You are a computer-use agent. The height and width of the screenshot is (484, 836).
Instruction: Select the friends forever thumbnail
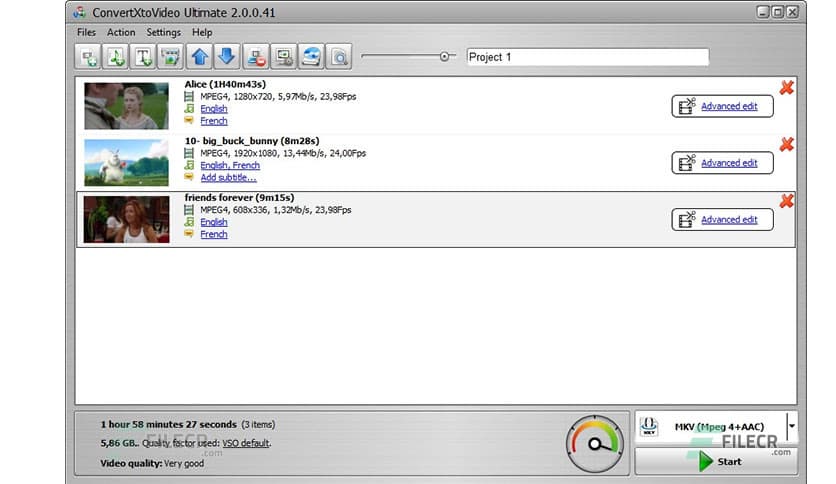(126, 219)
